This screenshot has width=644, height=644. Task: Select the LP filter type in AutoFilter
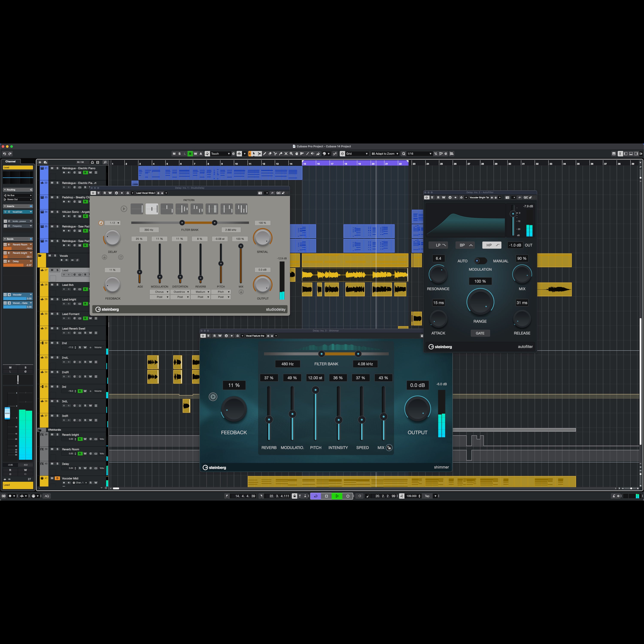click(438, 245)
